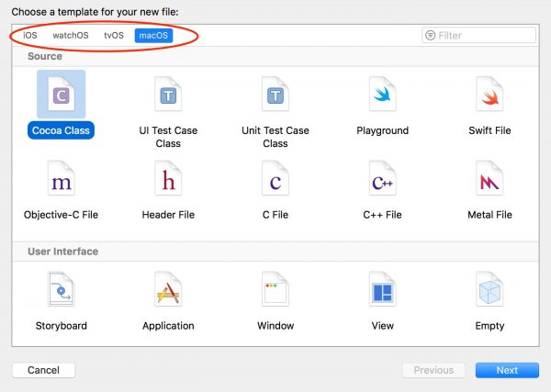Select the C File template icon
The width and height of the screenshot is (551, 392).
(x=275, y=178)
